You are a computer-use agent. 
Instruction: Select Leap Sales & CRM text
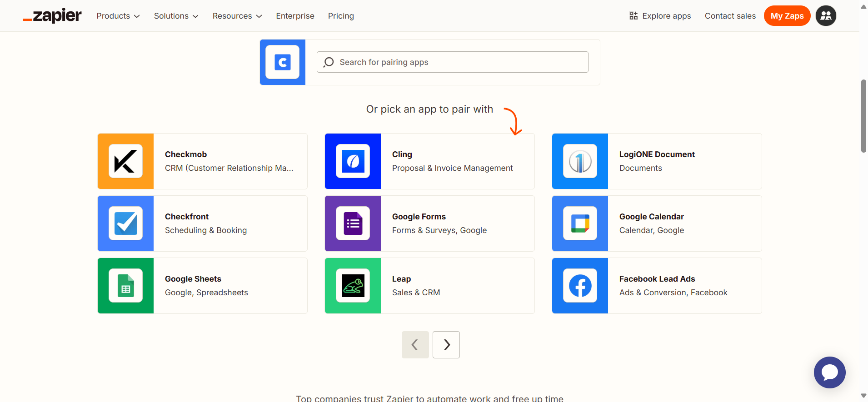coord(416,293)
